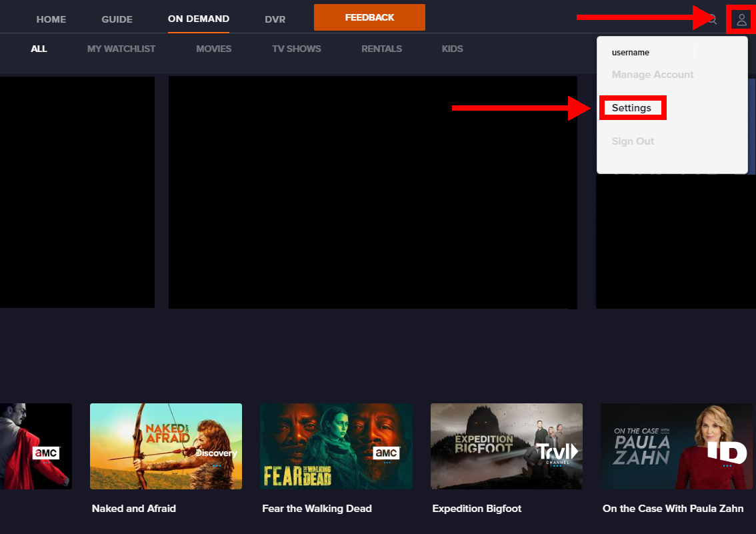Switch to the HOME tab
Screen dimensions: 756x534
(51, 19)
